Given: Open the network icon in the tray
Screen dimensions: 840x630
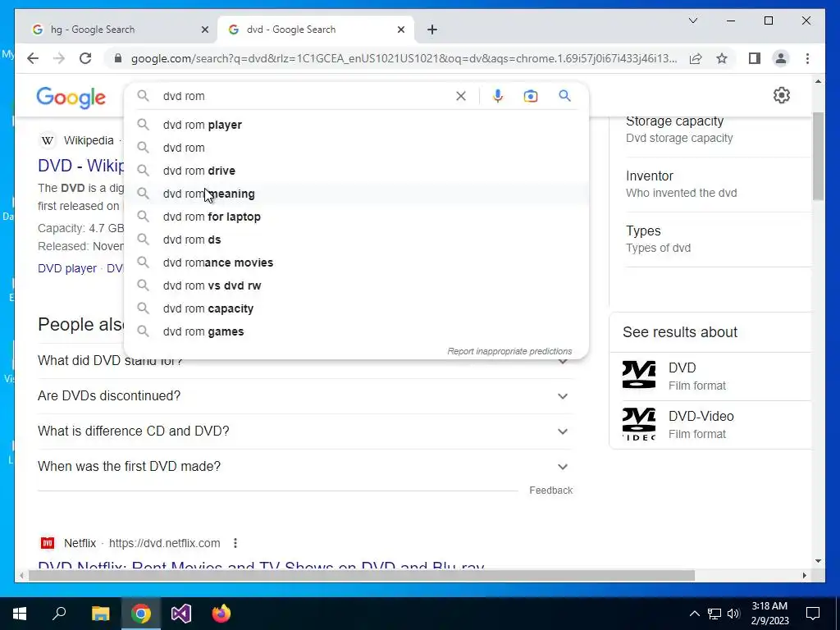Looking at the screenshot, I should [x=714, y=614].
